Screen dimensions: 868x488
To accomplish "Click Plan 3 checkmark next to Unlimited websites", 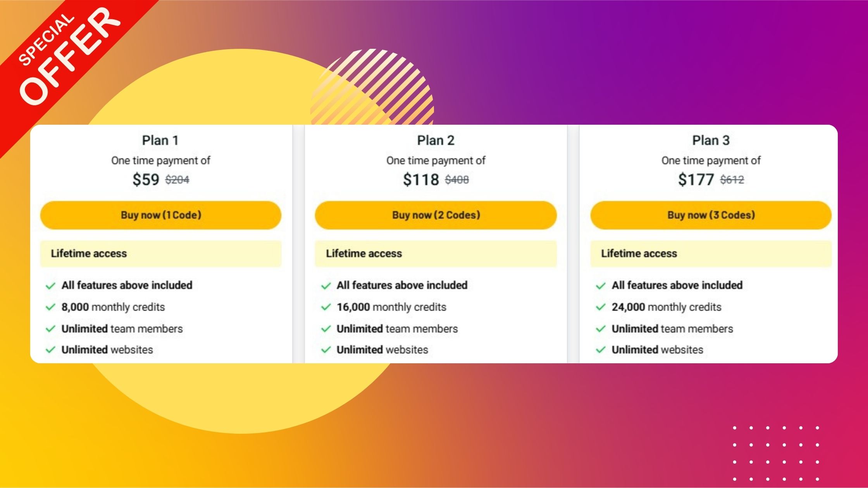I will (601, 350).
